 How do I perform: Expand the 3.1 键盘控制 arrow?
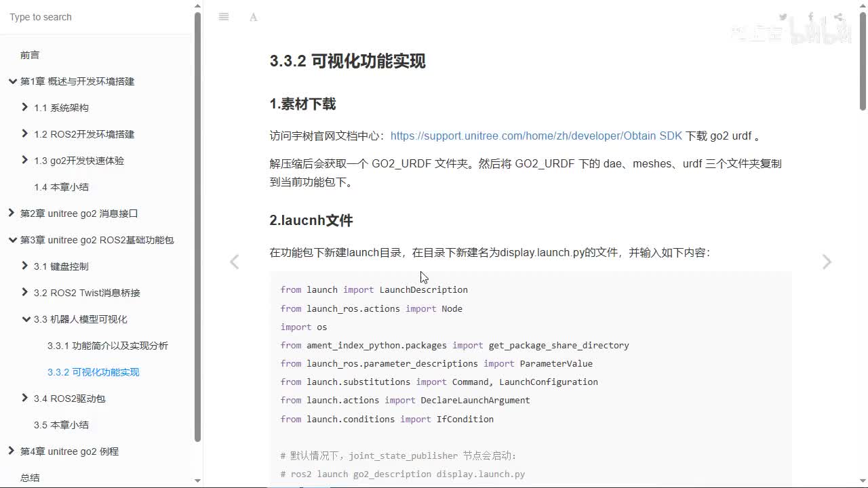pos(25,266)
